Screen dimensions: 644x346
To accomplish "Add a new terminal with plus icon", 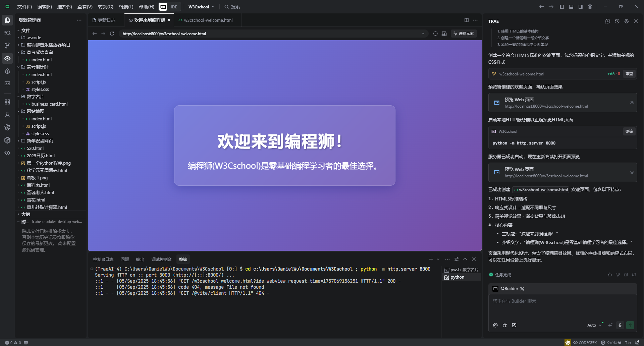I will coord(431,259).
